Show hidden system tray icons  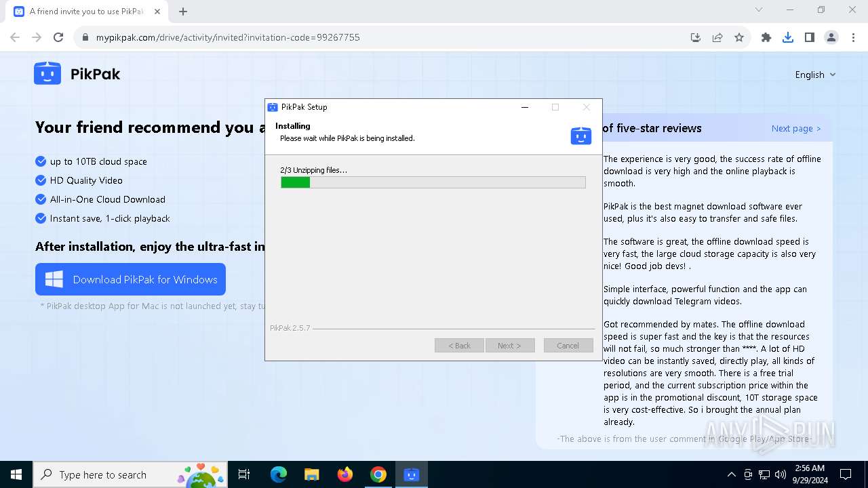[x=731, y=474]
